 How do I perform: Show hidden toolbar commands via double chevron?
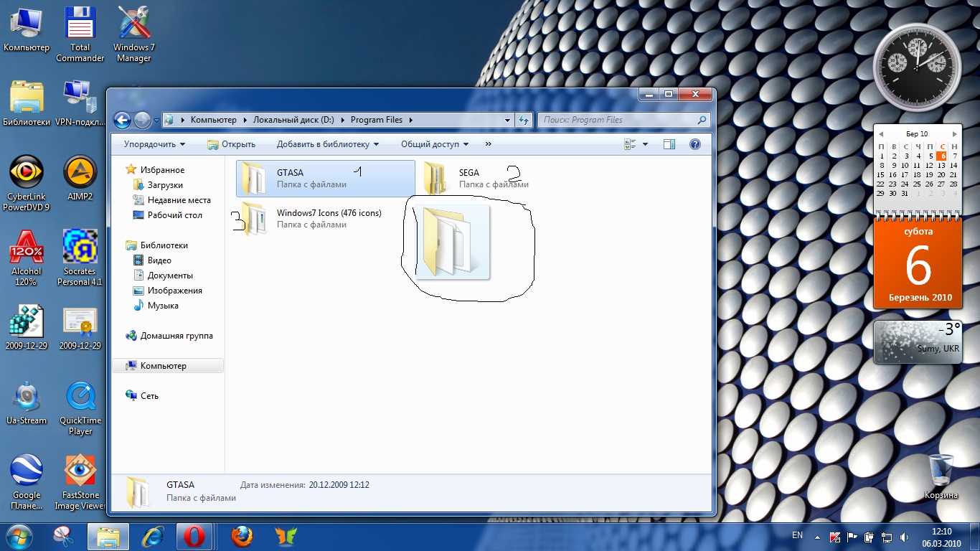point(489,144)
